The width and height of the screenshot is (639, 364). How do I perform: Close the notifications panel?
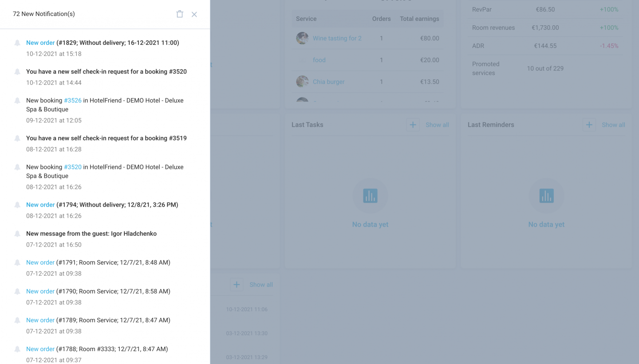(194, 14)
